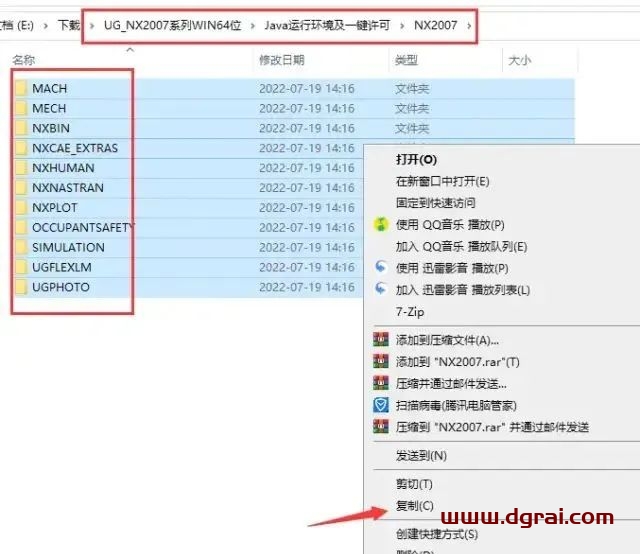Sort by 修改日期 column header
Viewport: 640px width, 554px height.
[x=282, y=60]
